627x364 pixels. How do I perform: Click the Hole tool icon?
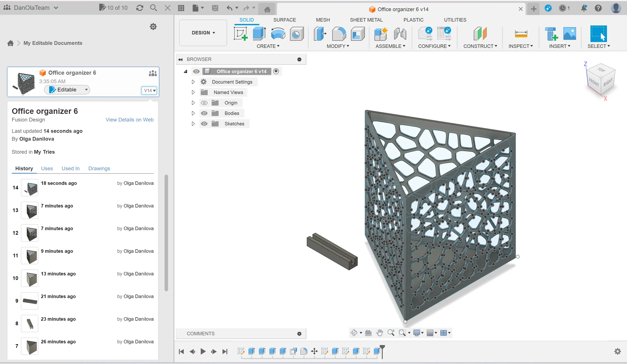click(x=297, y=33)
